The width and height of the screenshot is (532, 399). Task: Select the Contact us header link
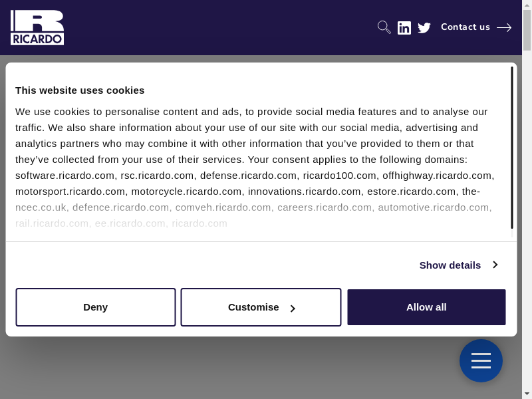[465, 27]
